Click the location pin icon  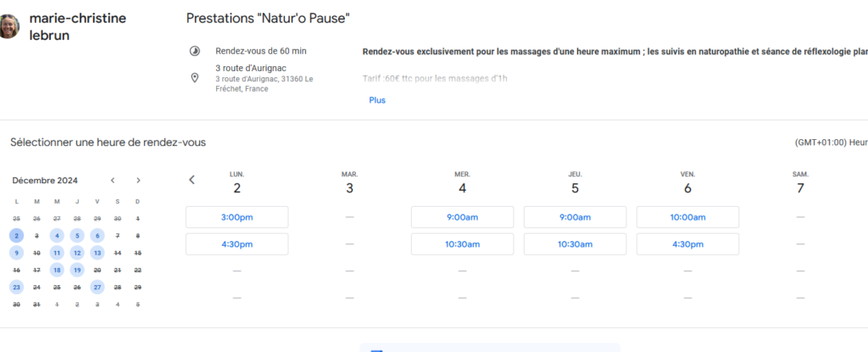(195, 78)
